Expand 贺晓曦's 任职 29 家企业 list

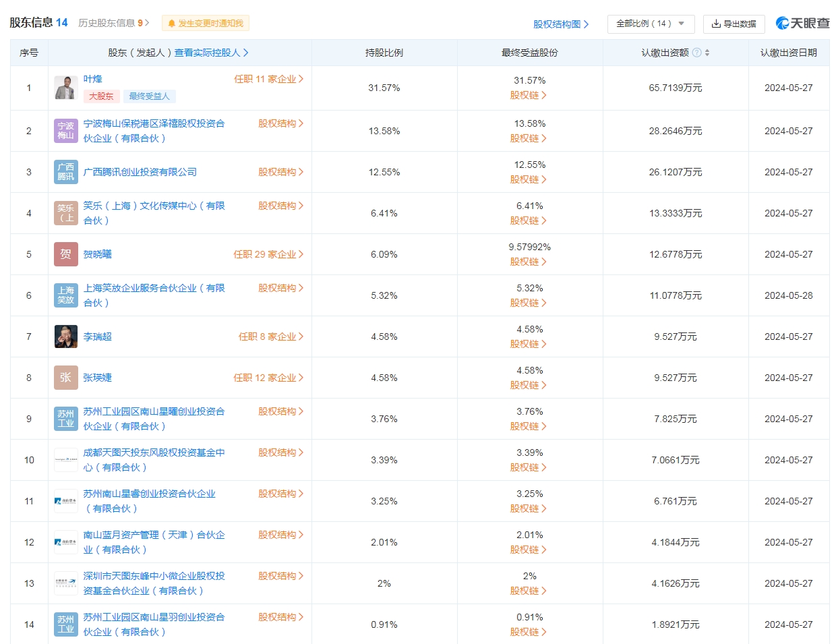click(269, 254)
